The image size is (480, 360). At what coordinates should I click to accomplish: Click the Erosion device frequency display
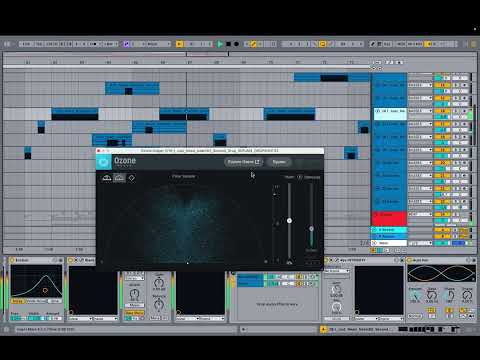(x=36, y=281)
